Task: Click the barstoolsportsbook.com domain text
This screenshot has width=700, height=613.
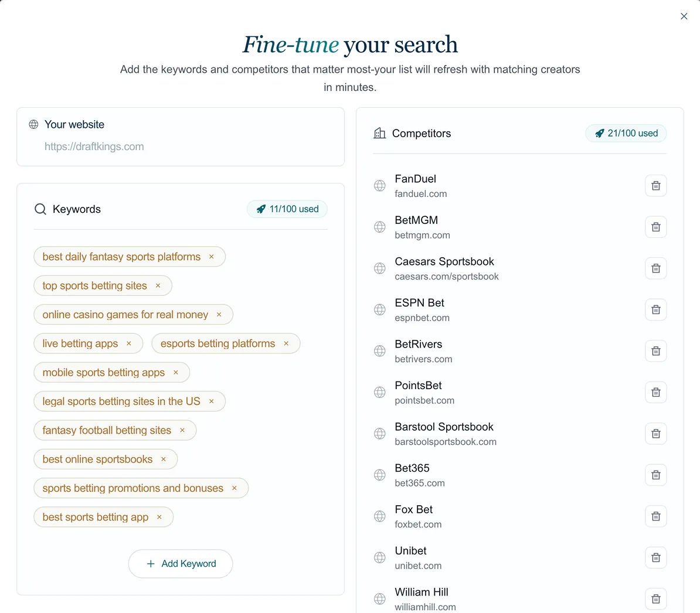Action: 446,442
